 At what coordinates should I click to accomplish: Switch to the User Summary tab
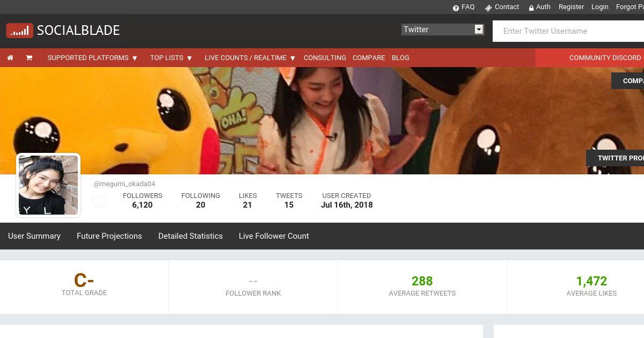click(34, 236)
